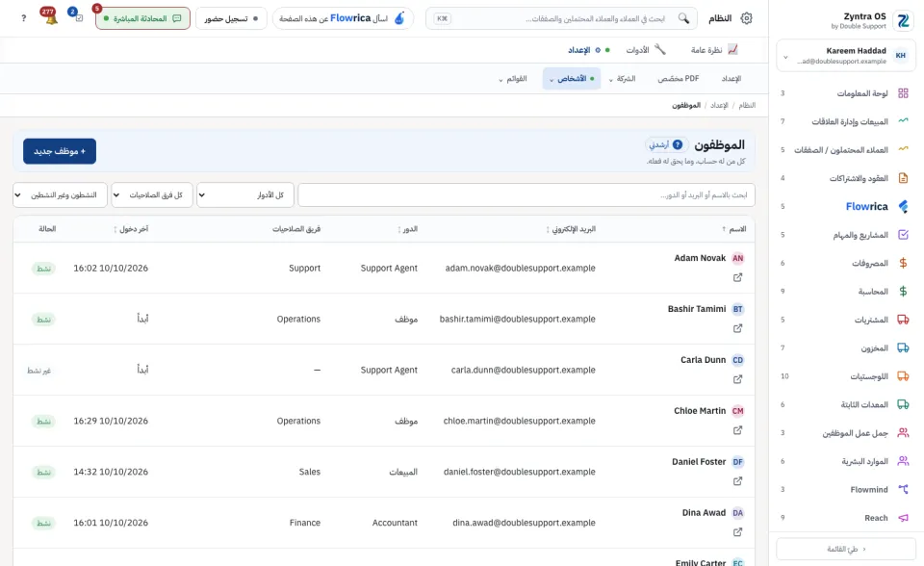Open المشتريات purchases in sidebar
The width and height of the screenshot is (924, 566).
846,320
